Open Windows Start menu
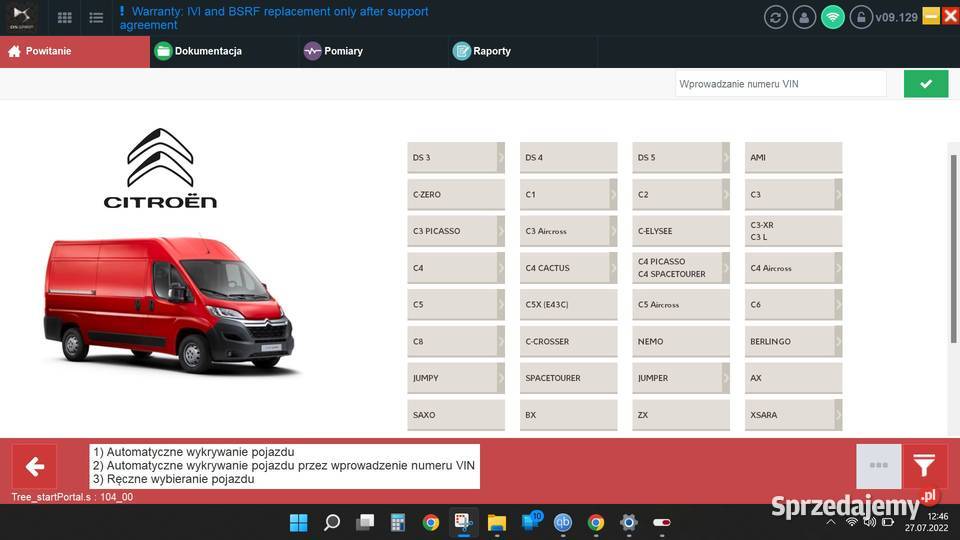This screenshot has height=540, width=960. point(299,522)
